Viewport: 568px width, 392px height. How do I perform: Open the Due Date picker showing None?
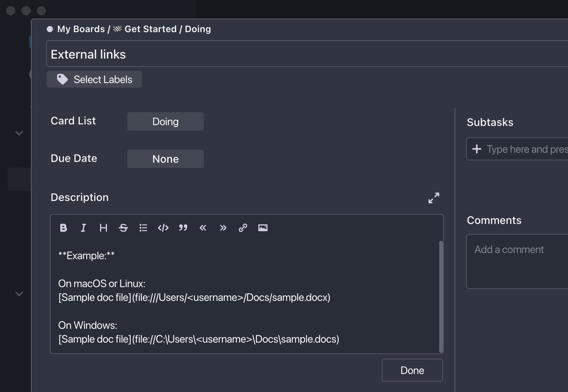(166, 159)
